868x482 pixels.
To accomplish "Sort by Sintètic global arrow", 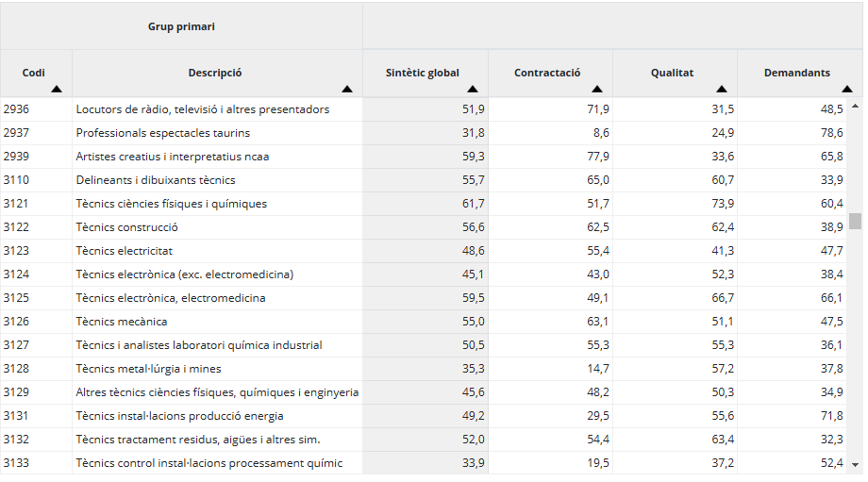I will (x=473, y=89).
